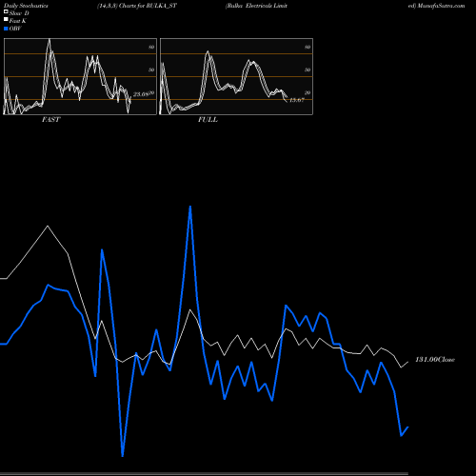This screenshot has height=476, width=476.
Task: Click the 80 level label in FAST chart
Action: 151,47
